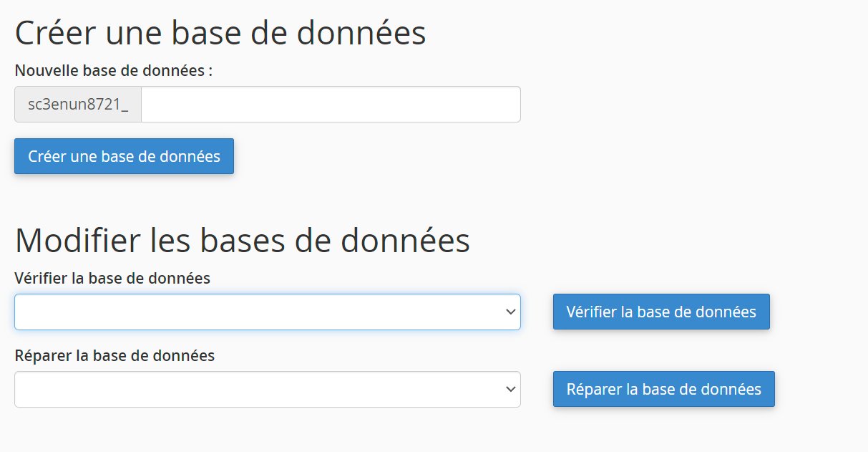The height and width of the screenshot is (452, 868).
Task: Start database repair with the Réparer button
Action: coord(663,389)
